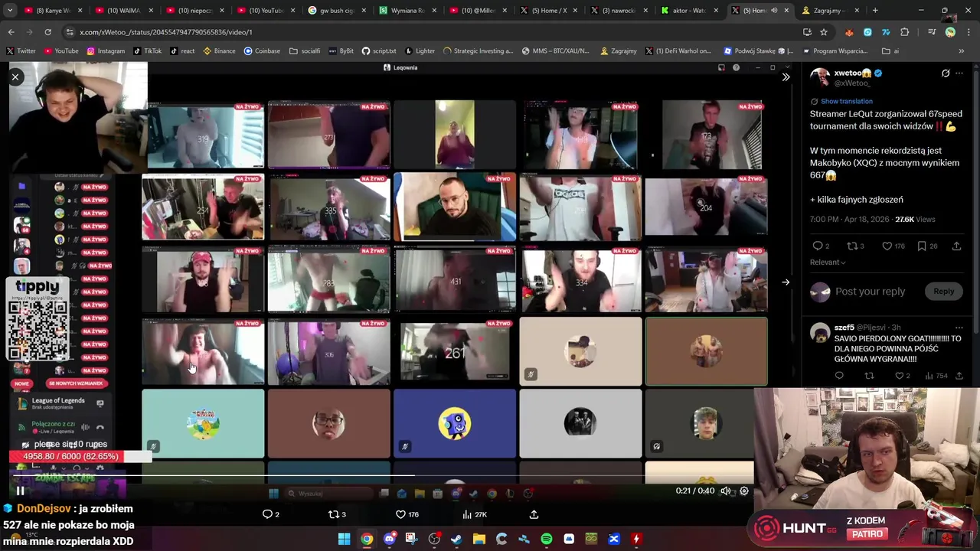Open view count analytics under video
The image size is (980, 551).
coord(475,514)
